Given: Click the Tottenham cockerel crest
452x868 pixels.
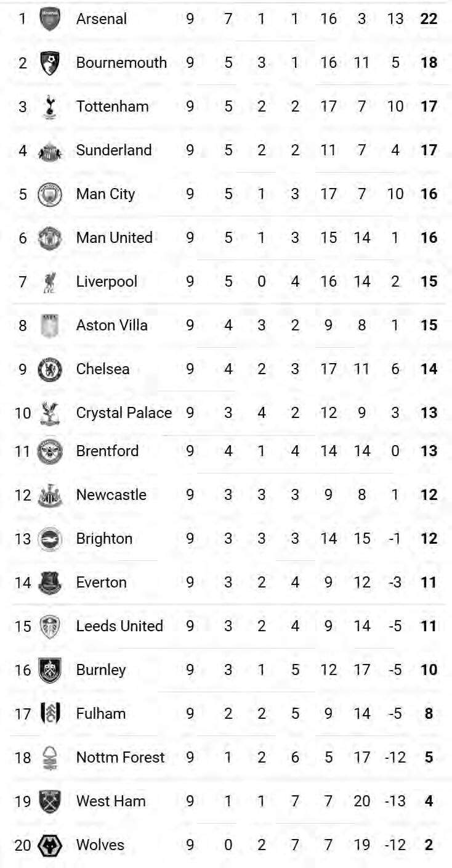Looking at the screenshot, I should click(x=50, y=107).
